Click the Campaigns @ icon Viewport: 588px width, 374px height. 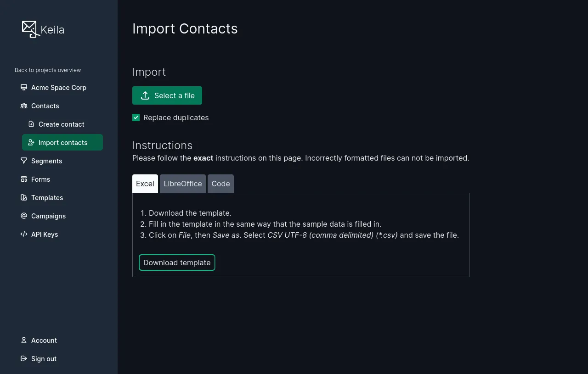coord(23,216)
